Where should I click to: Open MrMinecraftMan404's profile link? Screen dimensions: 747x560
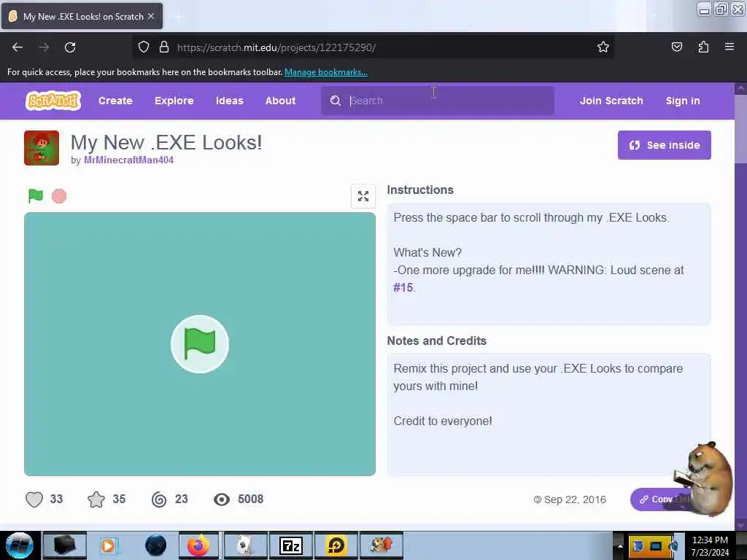(x=128, y=160)
